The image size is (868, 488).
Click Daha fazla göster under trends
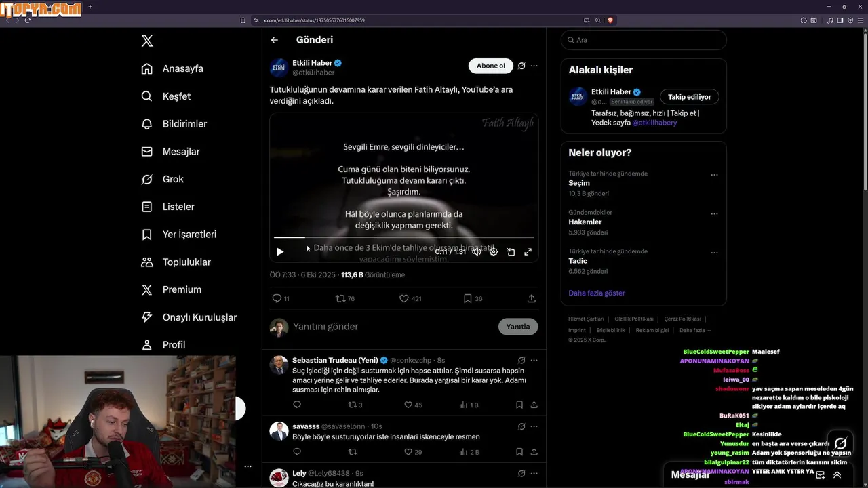click(597, 293)
